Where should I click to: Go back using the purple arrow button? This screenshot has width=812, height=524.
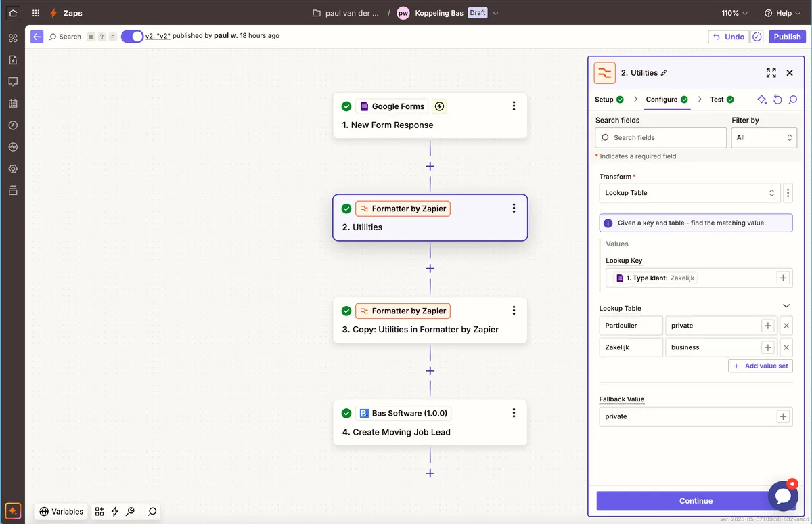37,37
